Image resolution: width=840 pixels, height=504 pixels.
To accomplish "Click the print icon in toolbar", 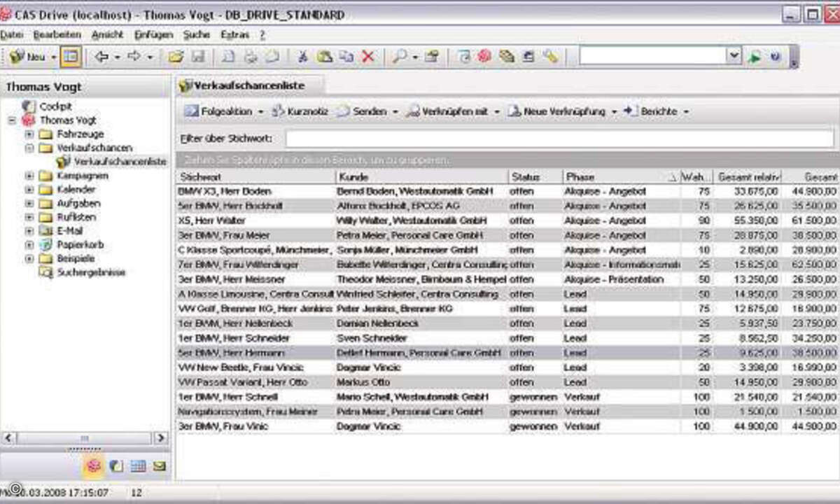I will [x=251, y=57].
